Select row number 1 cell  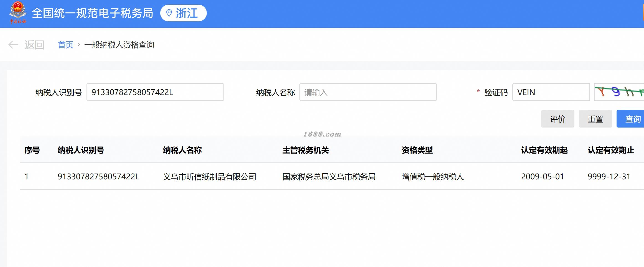[27, 176]
